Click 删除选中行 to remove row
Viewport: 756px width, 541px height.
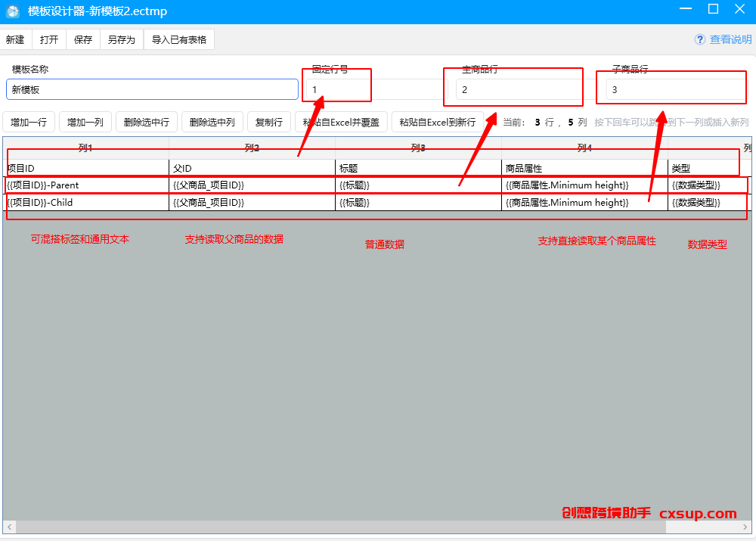(x=147, y=122)
